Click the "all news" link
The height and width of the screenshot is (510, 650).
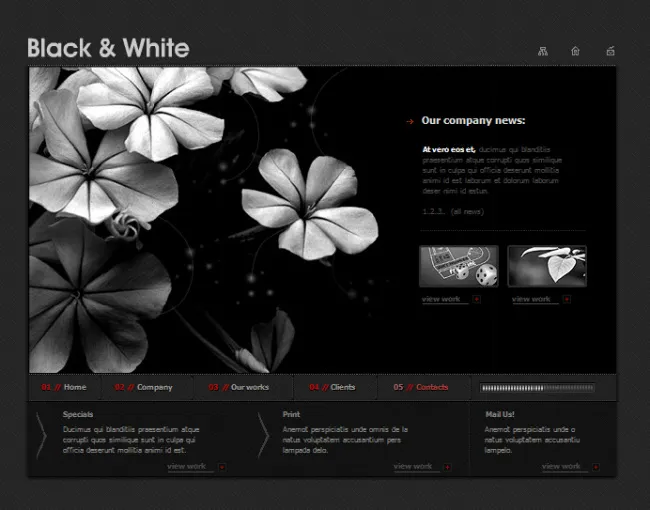(x=467, y=212)
